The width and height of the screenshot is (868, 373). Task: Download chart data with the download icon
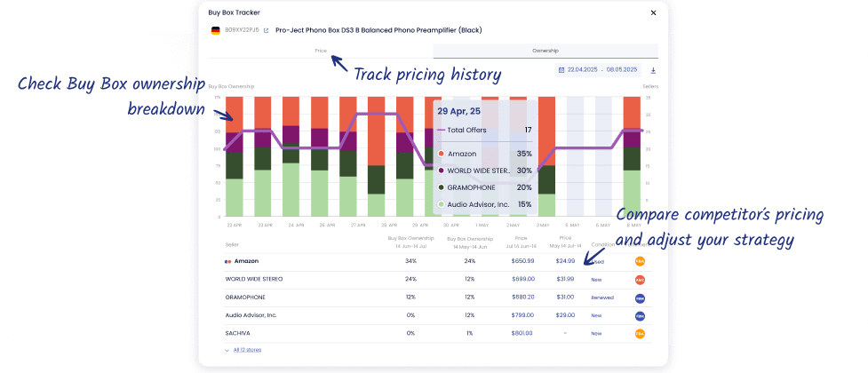pos(653,69)
